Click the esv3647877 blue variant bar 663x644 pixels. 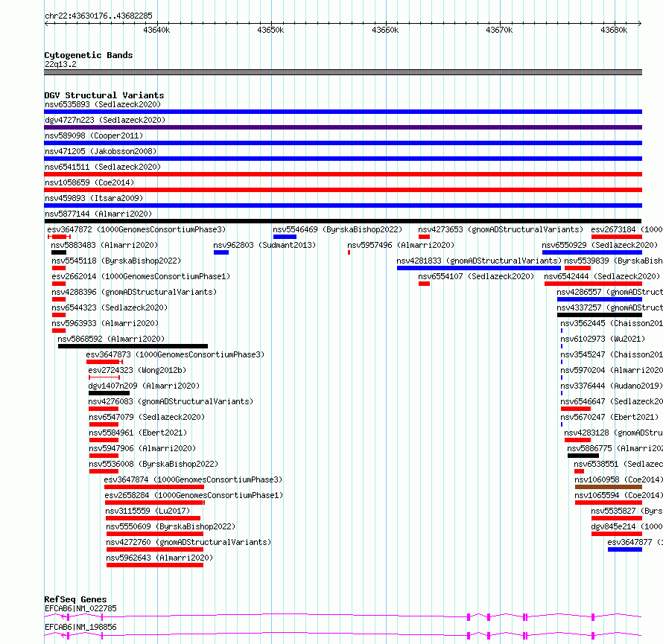tap(625, 549)
